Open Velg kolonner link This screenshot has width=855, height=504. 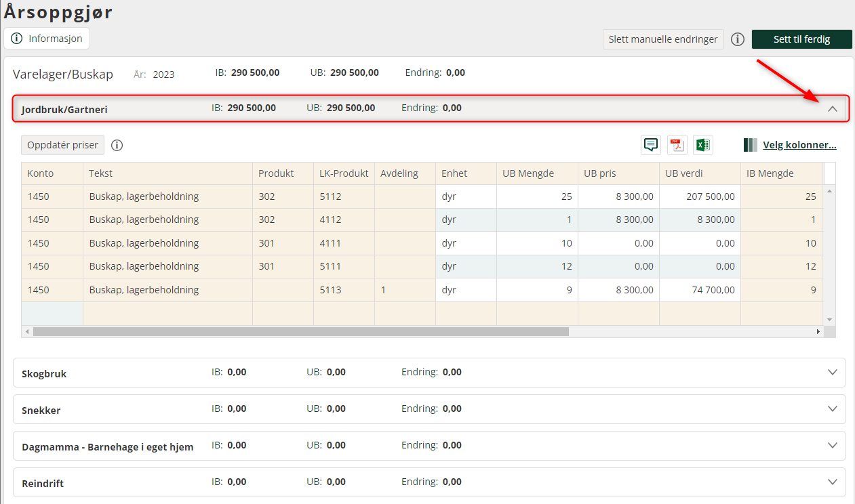click(x=799, y=145)
